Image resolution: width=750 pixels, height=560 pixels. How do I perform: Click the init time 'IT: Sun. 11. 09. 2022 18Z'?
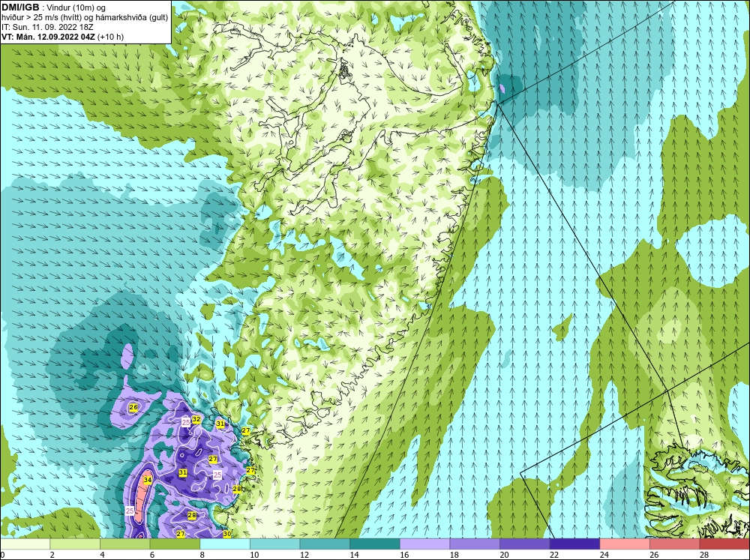pos(47,27)
